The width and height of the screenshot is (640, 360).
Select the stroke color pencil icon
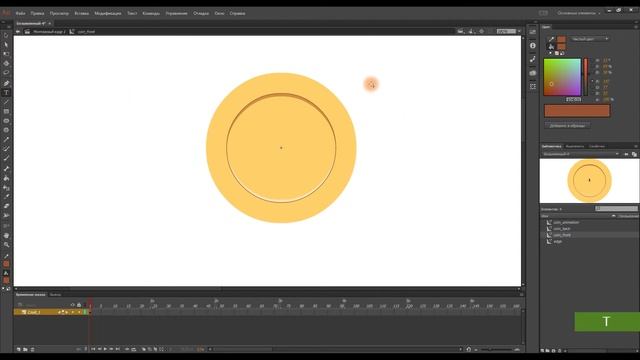[x=551, y=39]
